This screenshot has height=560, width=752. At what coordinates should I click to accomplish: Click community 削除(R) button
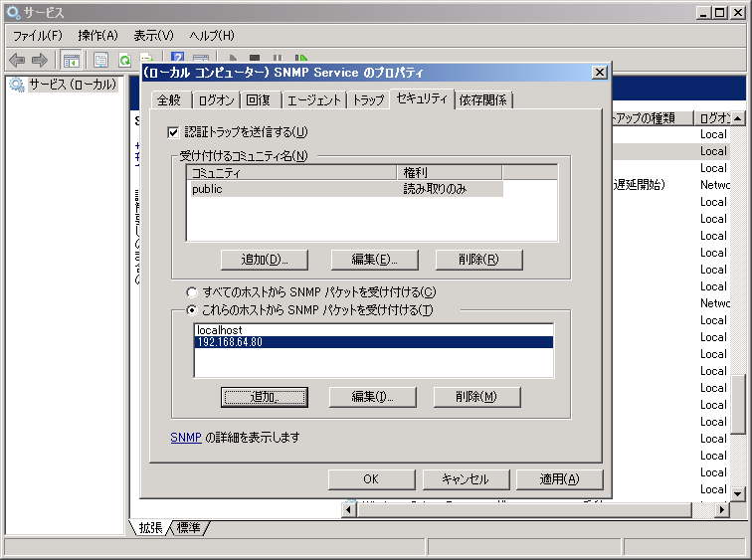point(478,260)
